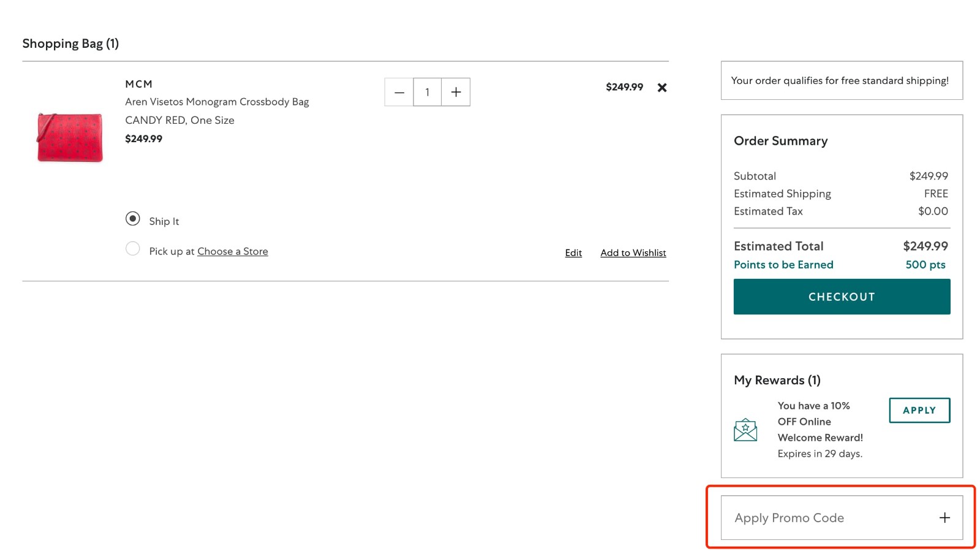Apply the 10% OFF welcome reward

(x=919, y=410)
